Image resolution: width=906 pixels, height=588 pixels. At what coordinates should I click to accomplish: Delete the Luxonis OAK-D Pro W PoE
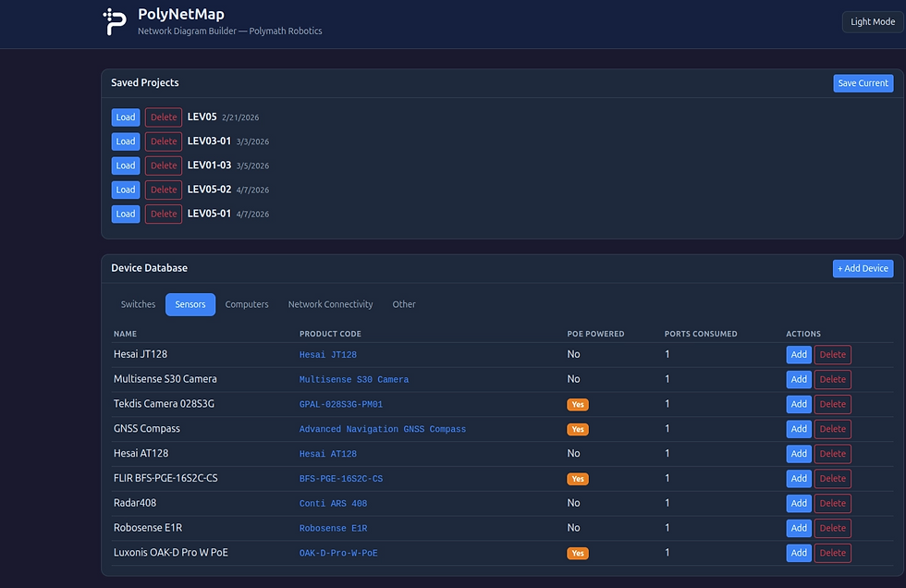(x=832, y=554)
